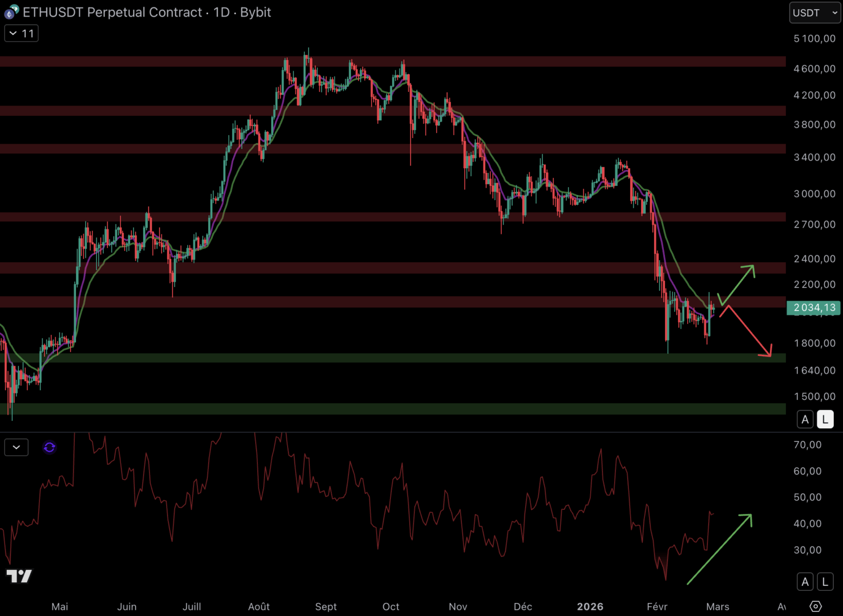The height and width of the screenshot is (616, 843).
Task: Toggle log scale L on the main price axis
Action: pos(825,420)
